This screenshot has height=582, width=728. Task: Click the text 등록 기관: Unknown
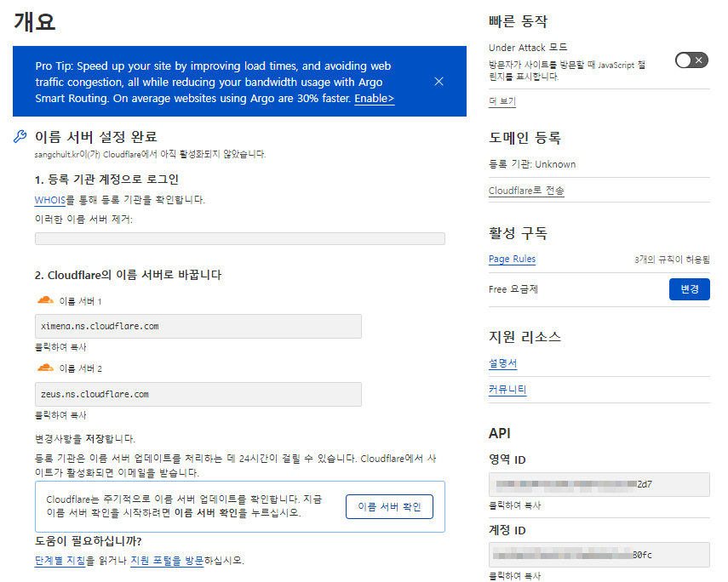coord(532,164)
